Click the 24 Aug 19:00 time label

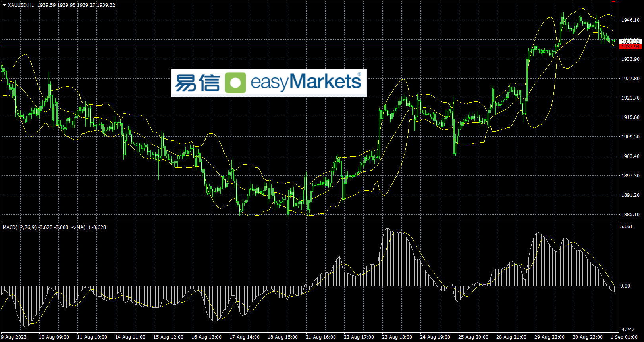coord(435,337)
